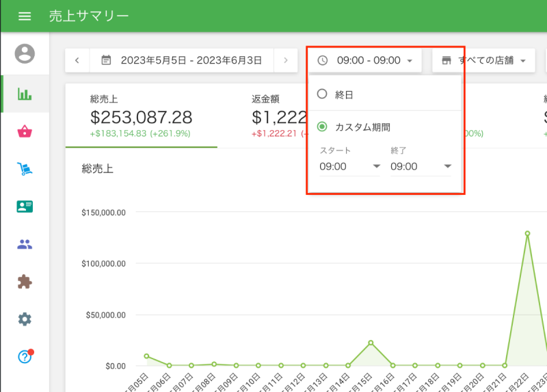Select the カスタム期間 radio option
The width and height of the screenshot is (547, 392).
tap(323, 127)
